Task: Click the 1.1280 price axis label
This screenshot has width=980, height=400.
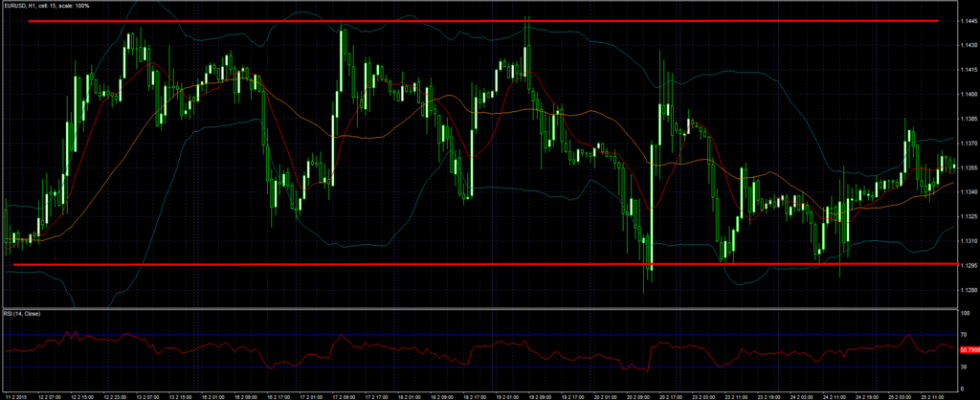Action: click(968, 290)
